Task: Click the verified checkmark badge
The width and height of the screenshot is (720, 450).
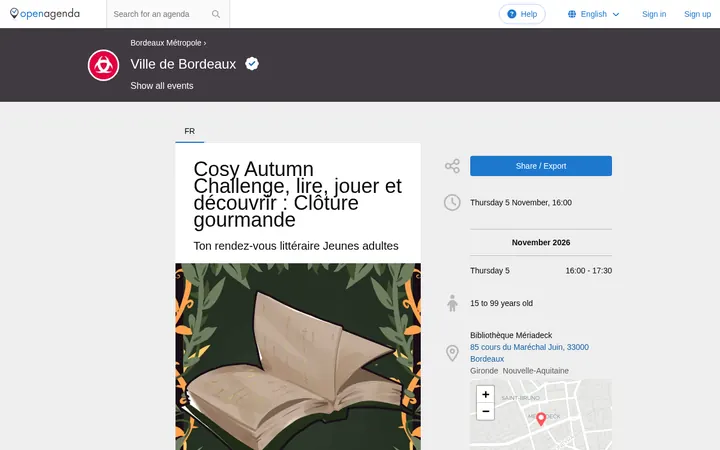Action: click(x=252, y=63)
